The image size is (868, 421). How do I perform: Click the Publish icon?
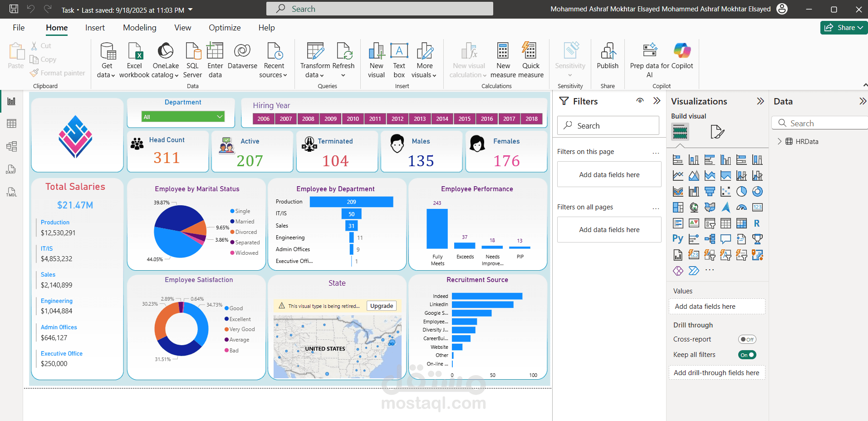608,51
